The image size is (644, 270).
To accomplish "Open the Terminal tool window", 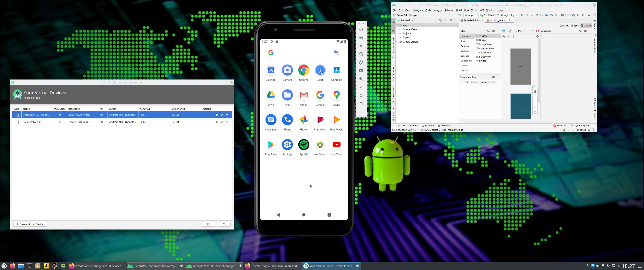I will tap(444, 126).
